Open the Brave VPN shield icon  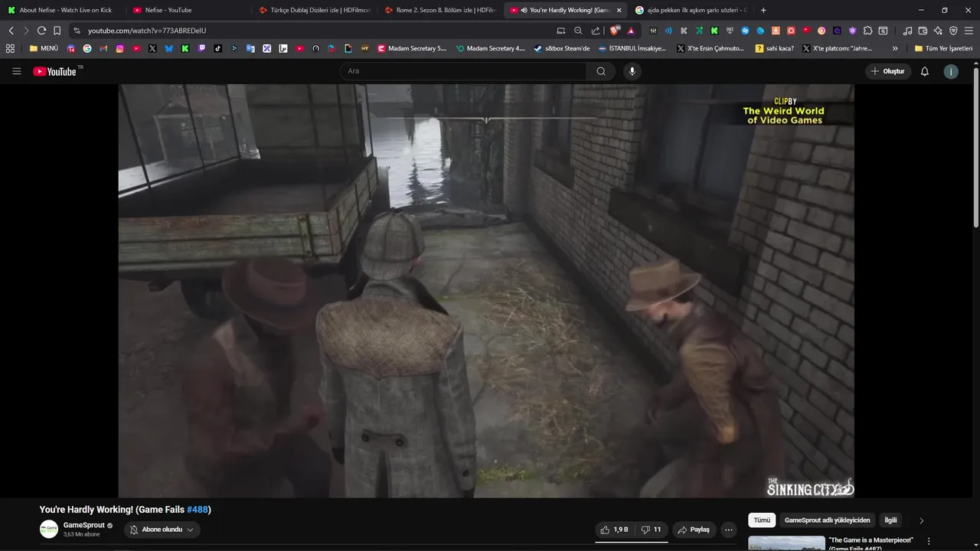coord(953,31)
